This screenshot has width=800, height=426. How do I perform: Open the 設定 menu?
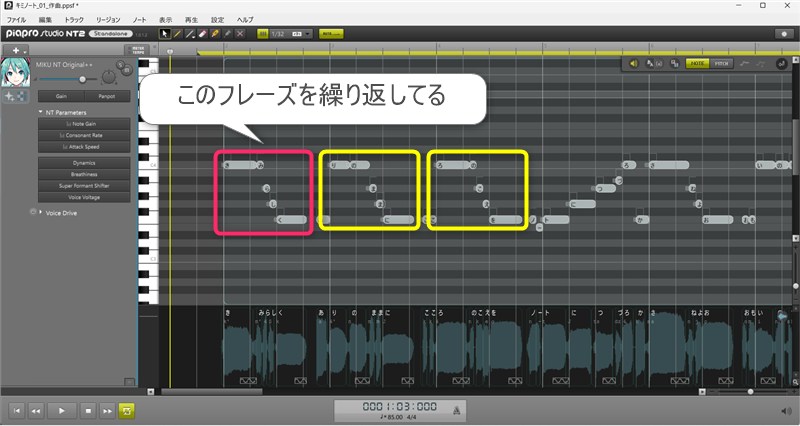click(x=217, y=20)
